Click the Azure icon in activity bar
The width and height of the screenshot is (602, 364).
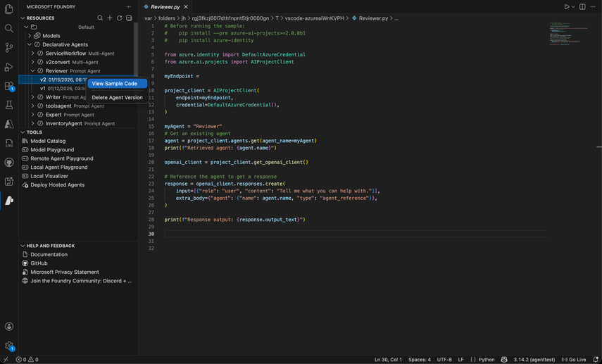(x=9, y=124)
